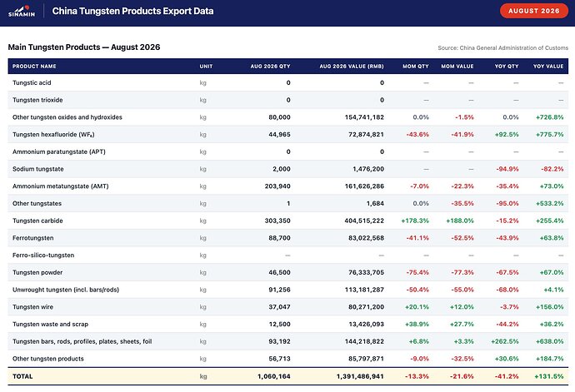This screenshot has width=575, height=392.
Task: Select the 'Other tungsten products' row name
Action: 48,359
